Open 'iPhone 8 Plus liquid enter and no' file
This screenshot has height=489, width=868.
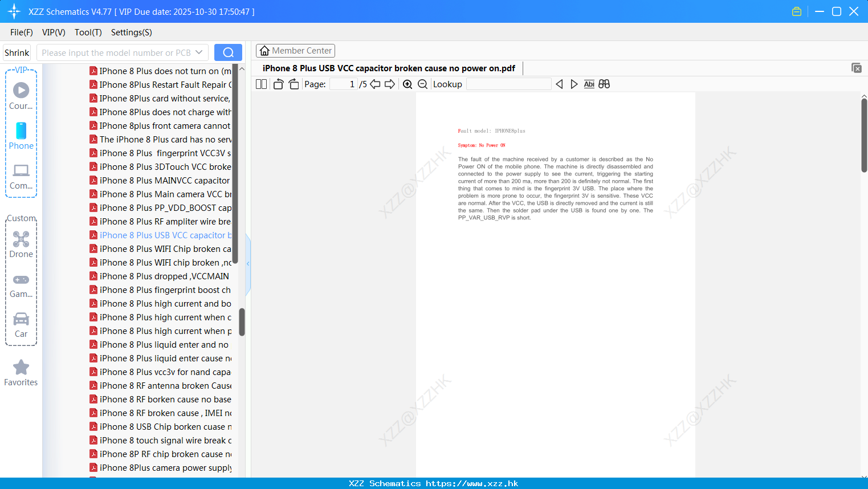tap(161, 345)
